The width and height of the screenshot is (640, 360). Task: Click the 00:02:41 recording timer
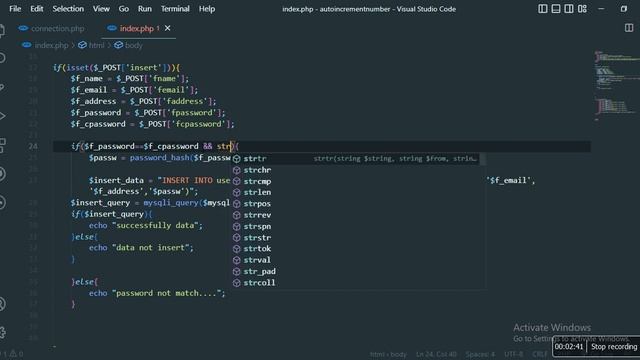coord(569,347)
